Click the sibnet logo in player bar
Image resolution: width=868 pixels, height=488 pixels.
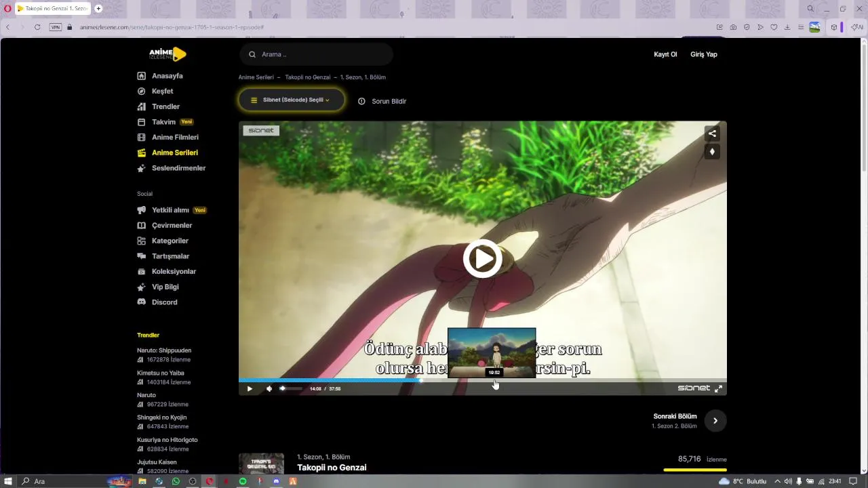pyautogui.click(x=694, y=388)
